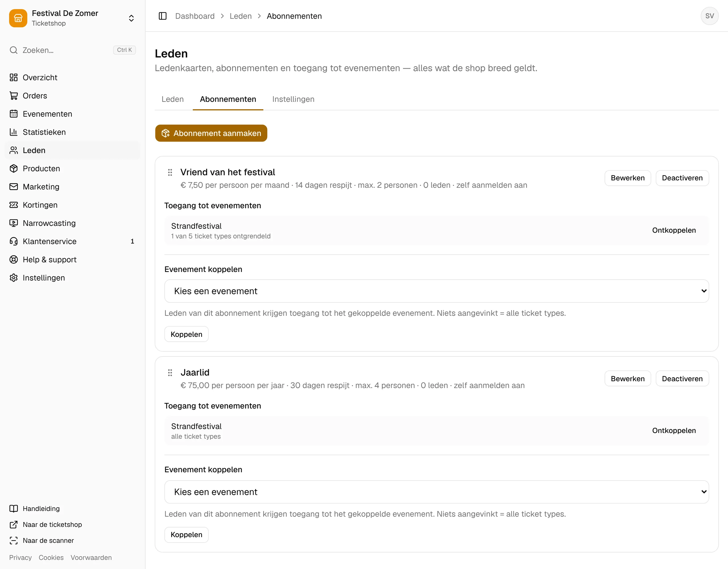
Task: Click Koppelen in the Jaarlid card
Action: click(187, 535)
